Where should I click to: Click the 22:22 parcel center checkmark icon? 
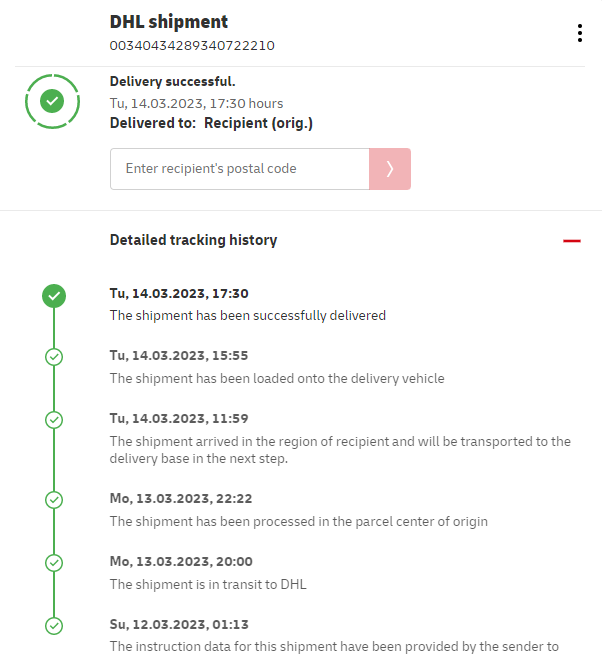pyautogui.click(x=54, y=499)
